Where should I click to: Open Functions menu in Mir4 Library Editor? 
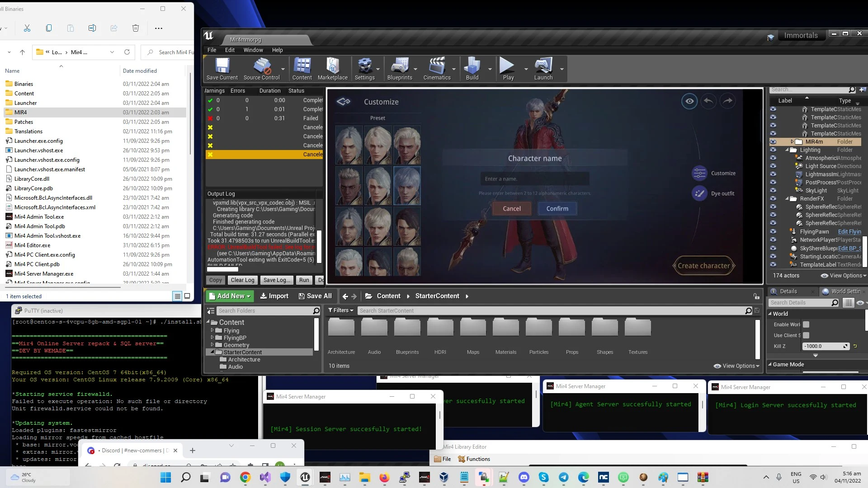pos(474,459)
